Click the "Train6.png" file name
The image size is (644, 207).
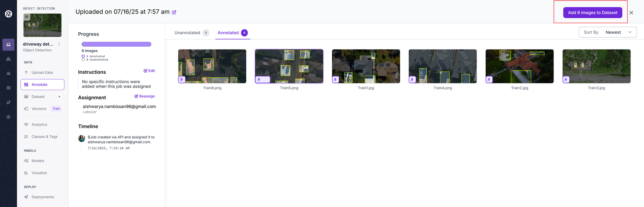212,88
